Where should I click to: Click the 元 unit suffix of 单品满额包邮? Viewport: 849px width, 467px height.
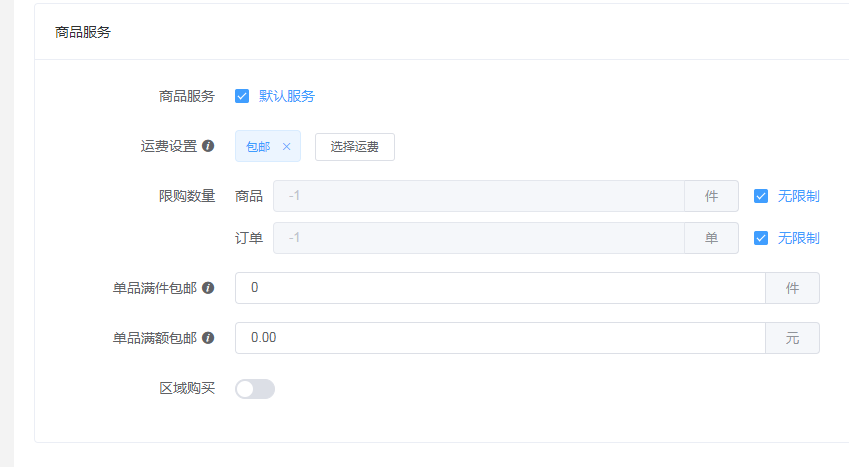tap(793, 338)
